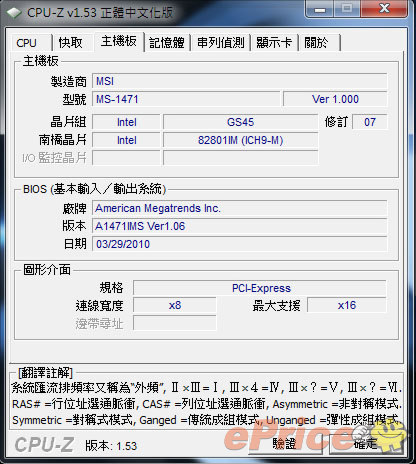Click the 確定 button
Screen dimensions: 416x464
click(365, 444)
